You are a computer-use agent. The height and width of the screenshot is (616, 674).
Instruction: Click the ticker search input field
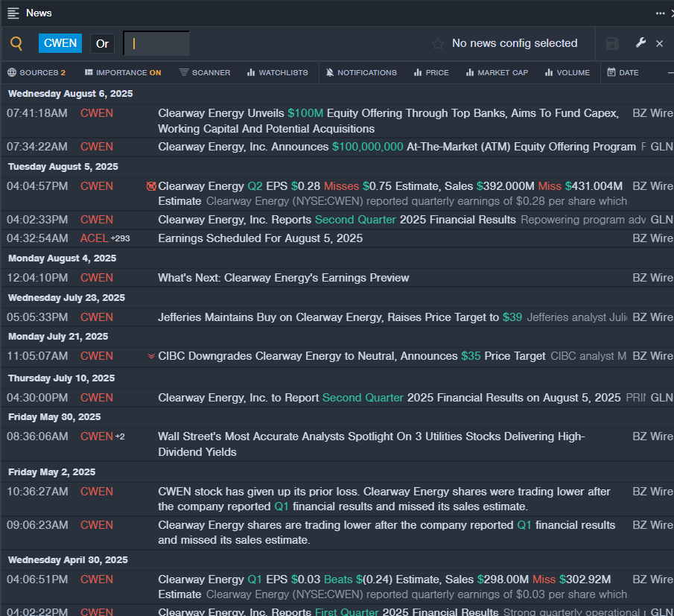[x=156, y=43]
